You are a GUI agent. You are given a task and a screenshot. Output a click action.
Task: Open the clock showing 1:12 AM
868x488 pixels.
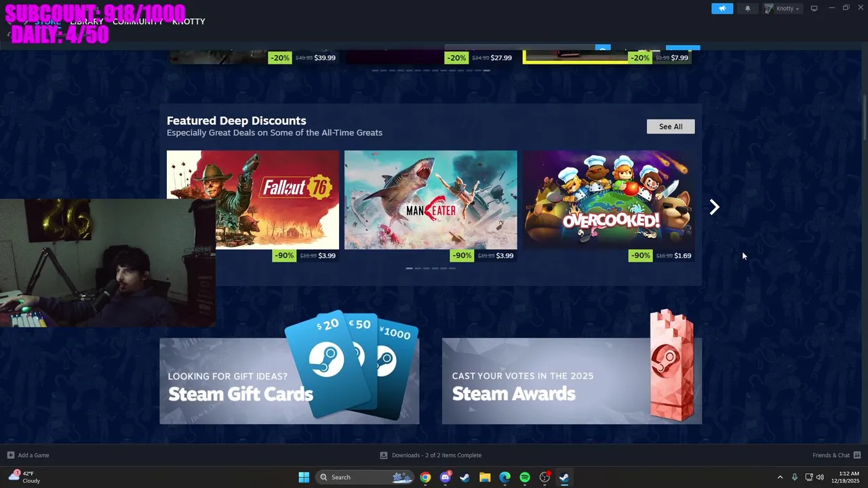(845, 477)
